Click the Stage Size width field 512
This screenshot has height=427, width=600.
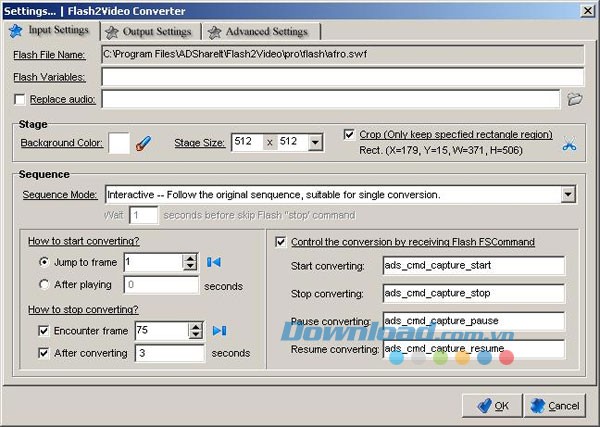point(248,142)
